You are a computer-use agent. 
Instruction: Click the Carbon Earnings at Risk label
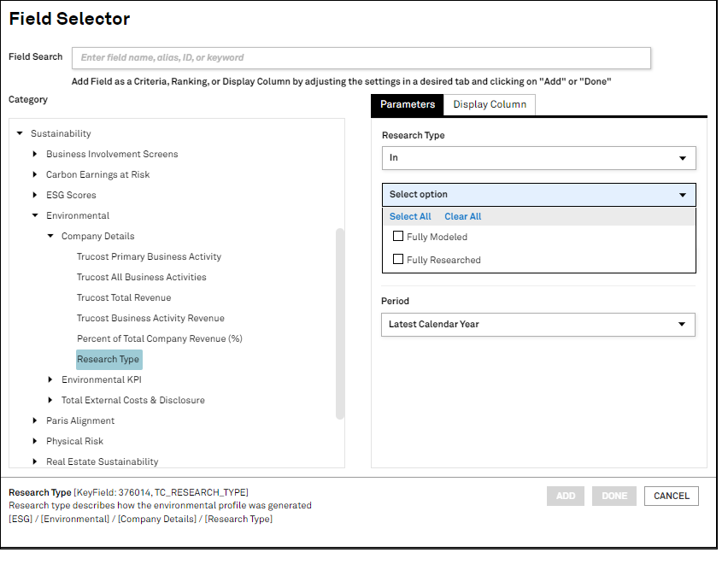click(97, 174)
